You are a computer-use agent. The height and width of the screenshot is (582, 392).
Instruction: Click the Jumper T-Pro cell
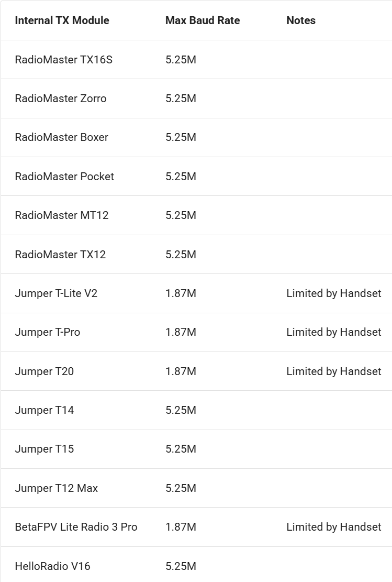coord(48,332)
